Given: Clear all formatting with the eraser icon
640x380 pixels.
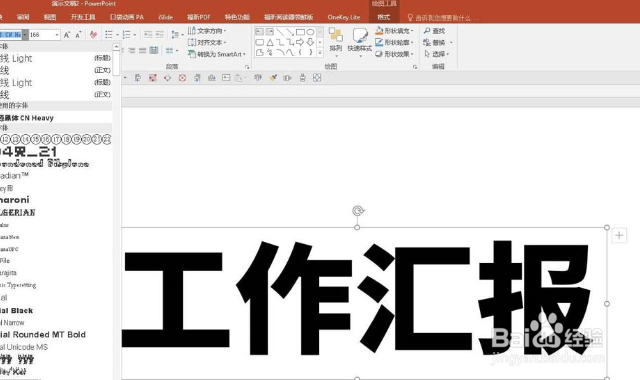Looking at the screenshot, I should click(x=93, y=35).
